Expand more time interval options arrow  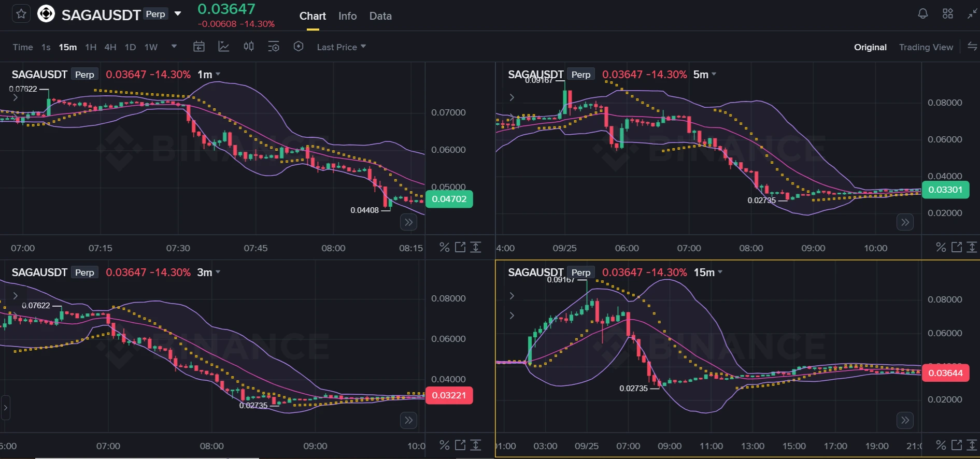[x=174, y=47]
